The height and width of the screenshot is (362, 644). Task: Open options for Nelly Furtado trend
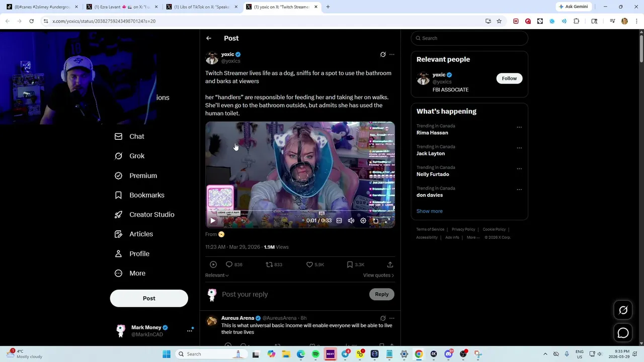(519, 169)
